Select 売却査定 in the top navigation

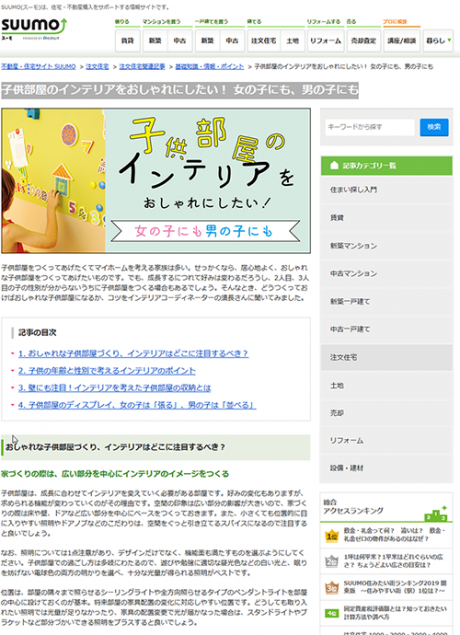point(364,40)
